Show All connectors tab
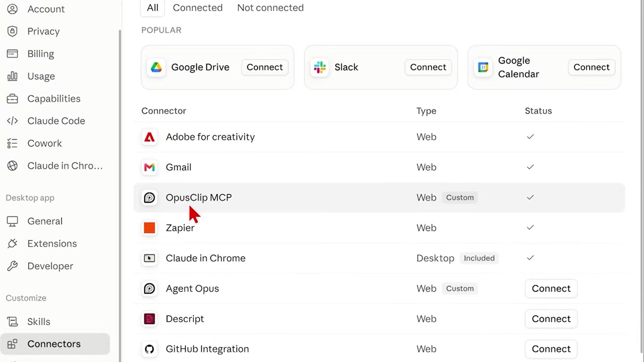Image resolution: width=644 pixels, height=362 pixels. click(152, 8)
